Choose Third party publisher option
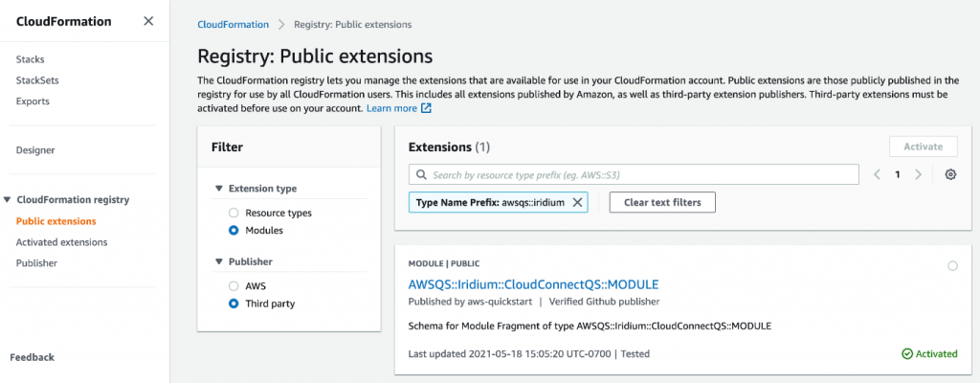Viewport: 980px width, 383px height. click(x=234, y=304)
